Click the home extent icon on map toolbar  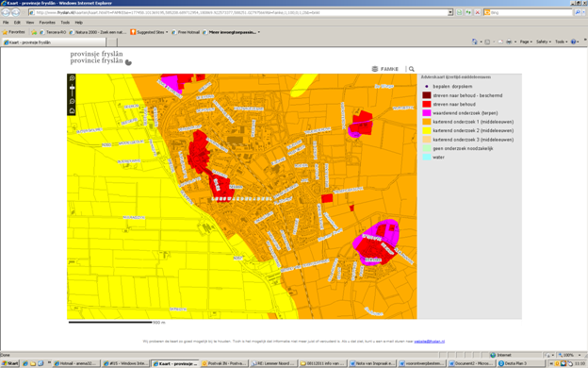tap(72, 110)
